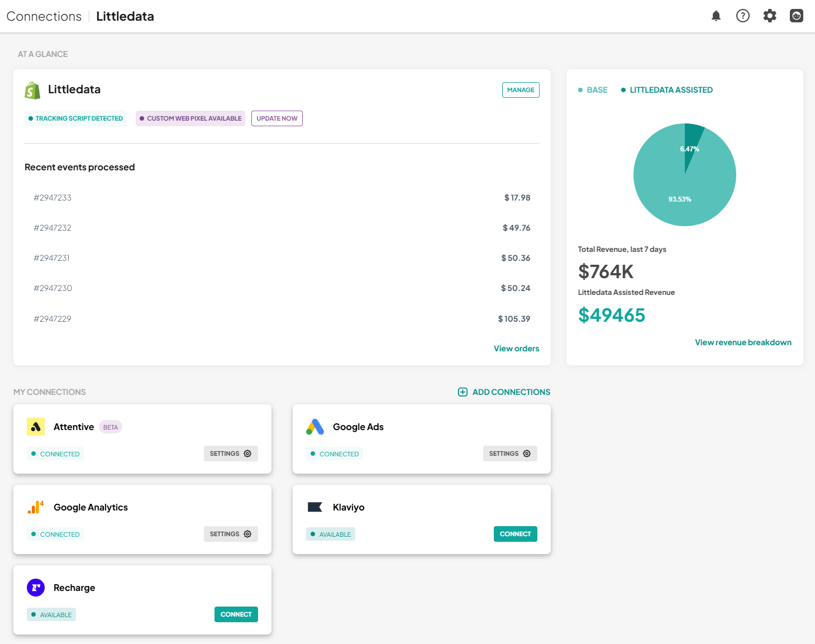This screenshot has width=815, height=644.
Task: Click the Attentive card title
Action: coord(74,427)
